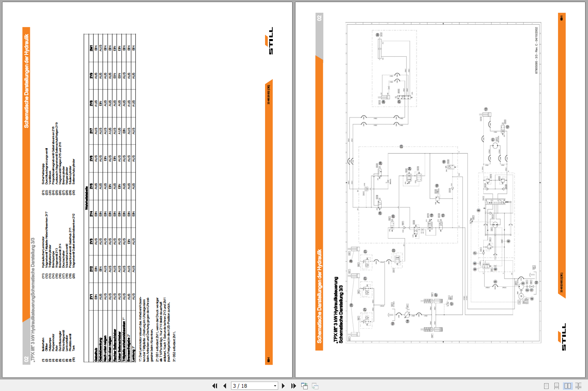Go to the next page
588x391 pixels.
pyautogui.click(x=283, y=386)
